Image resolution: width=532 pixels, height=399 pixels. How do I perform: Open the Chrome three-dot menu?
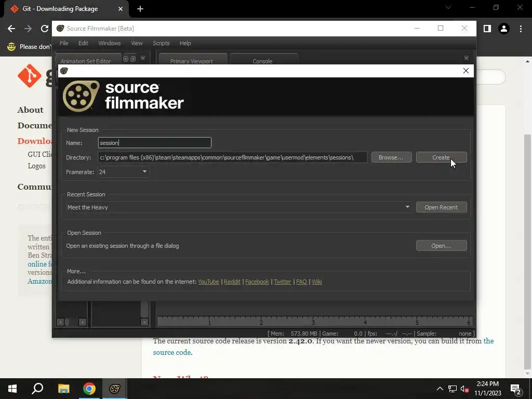tap(521, 29)
